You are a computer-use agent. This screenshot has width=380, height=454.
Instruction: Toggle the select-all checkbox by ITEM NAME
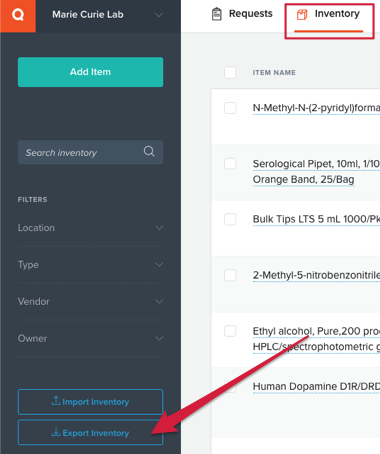(x=230, y=72)
